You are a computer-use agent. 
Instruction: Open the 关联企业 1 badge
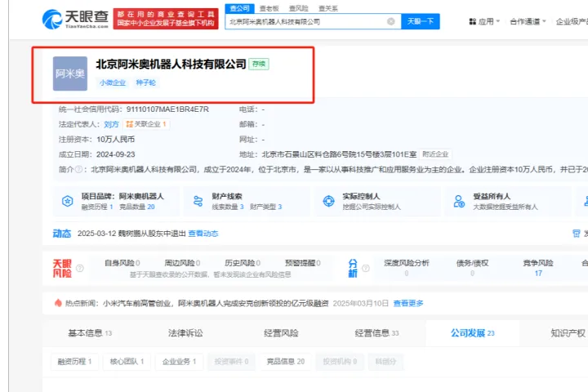point(146,124)
